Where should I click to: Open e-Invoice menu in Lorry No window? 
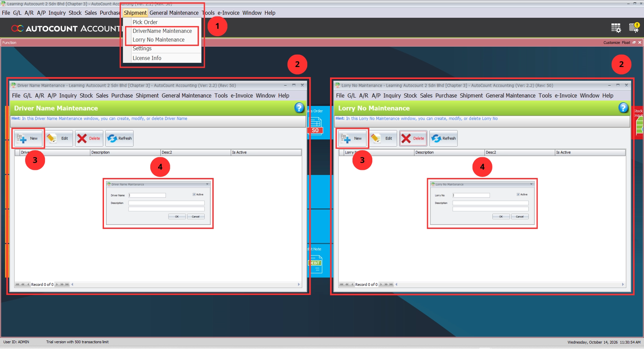[x=566, y=96]
